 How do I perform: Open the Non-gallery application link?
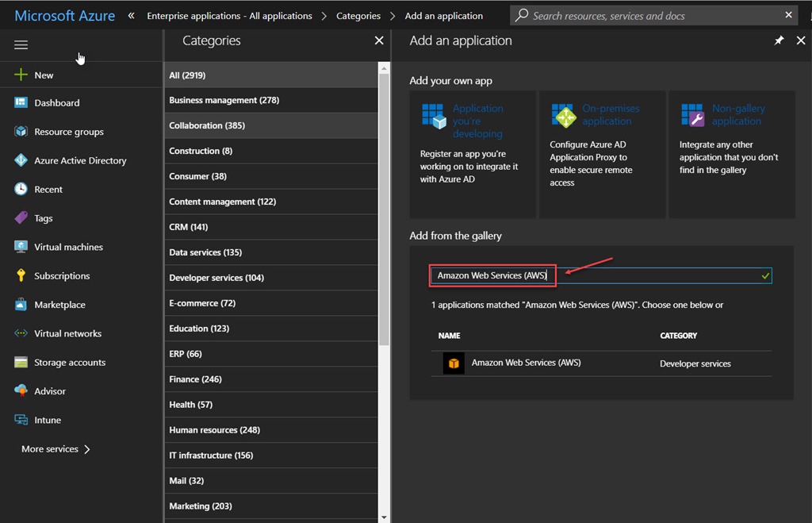click(738, 114)
